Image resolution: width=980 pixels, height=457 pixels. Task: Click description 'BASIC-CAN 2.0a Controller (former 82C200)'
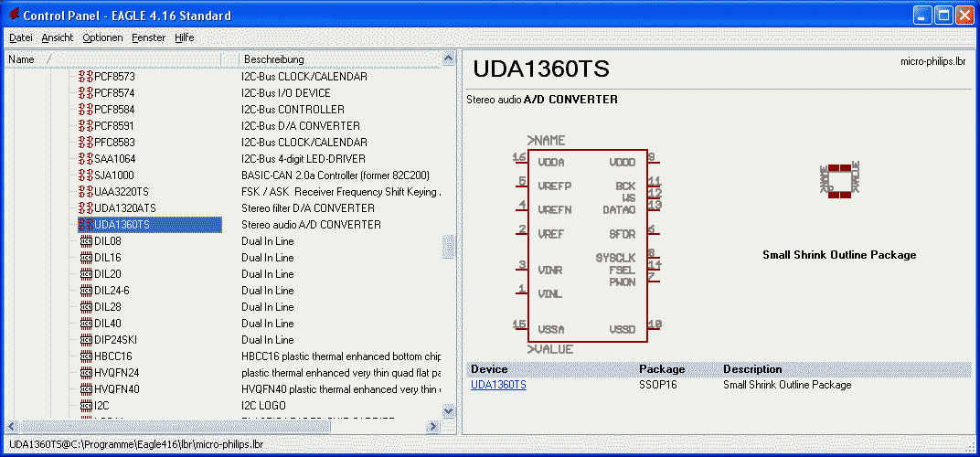pos(335,175)
